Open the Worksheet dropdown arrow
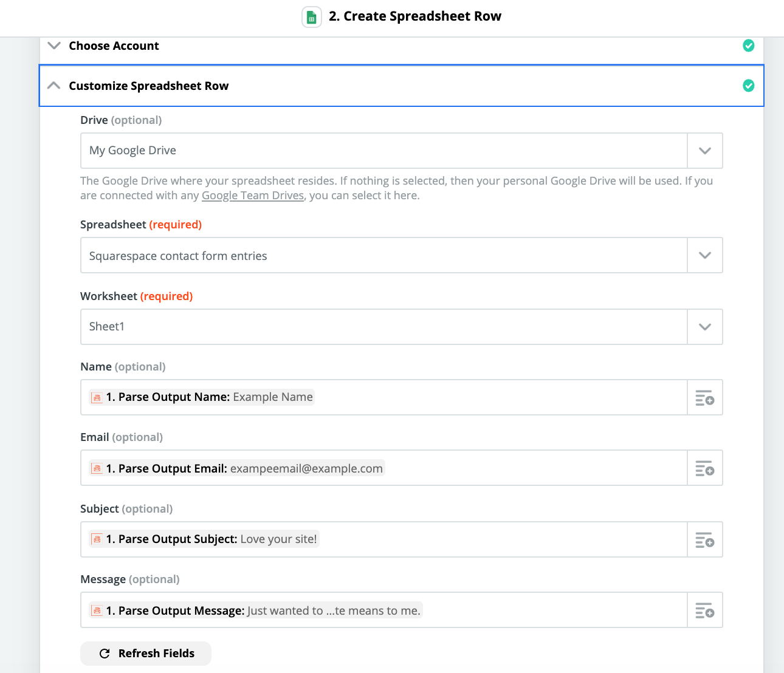The width and height of the screenshot is (784, 673). (705, 327)
